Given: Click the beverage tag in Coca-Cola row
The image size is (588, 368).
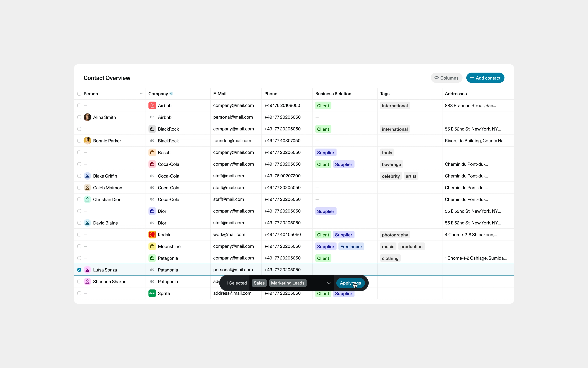Looking at the screenshot, I should pyautogui.click(x=391, y=164).
